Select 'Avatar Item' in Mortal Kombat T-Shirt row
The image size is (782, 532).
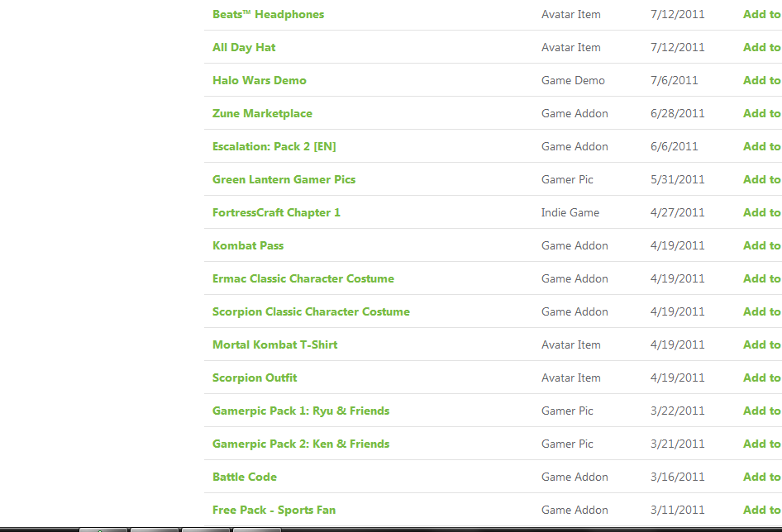(571, 345)
